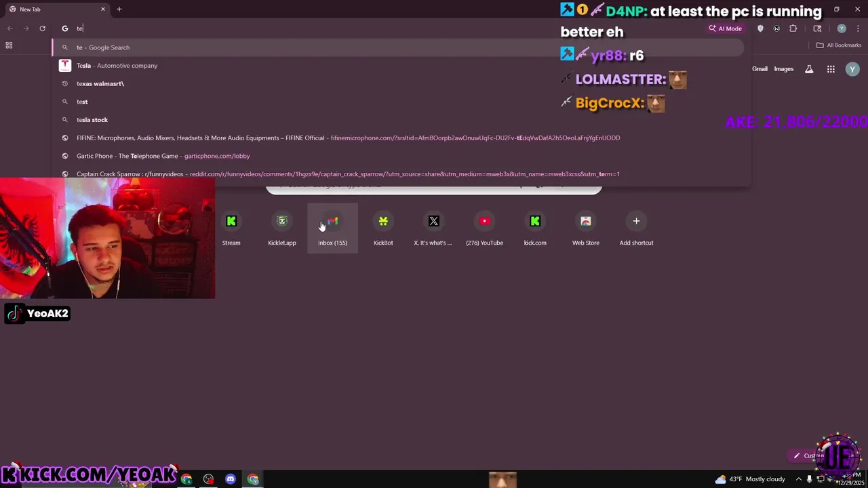Open the shield extension icon
This screenshot has height=488, width=868.
pyautogui.click(x=760, y=28)
